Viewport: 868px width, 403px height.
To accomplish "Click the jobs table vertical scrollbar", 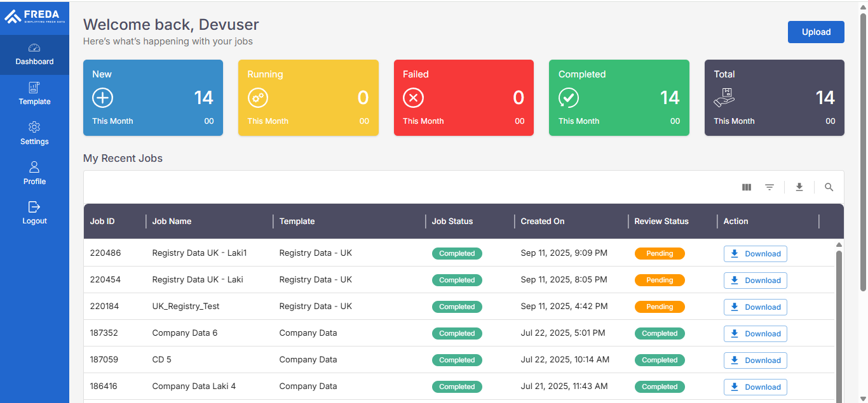I will click(x=839, y=317).
